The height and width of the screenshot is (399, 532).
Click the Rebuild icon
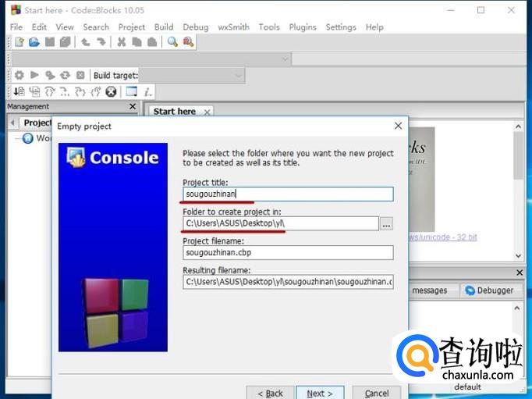click(66, 75)
